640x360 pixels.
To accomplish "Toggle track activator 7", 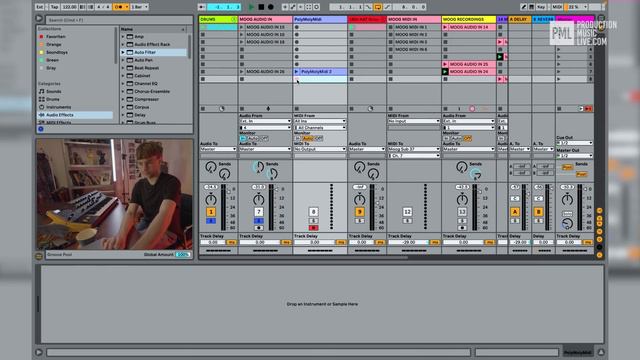I will coord(259,212).
